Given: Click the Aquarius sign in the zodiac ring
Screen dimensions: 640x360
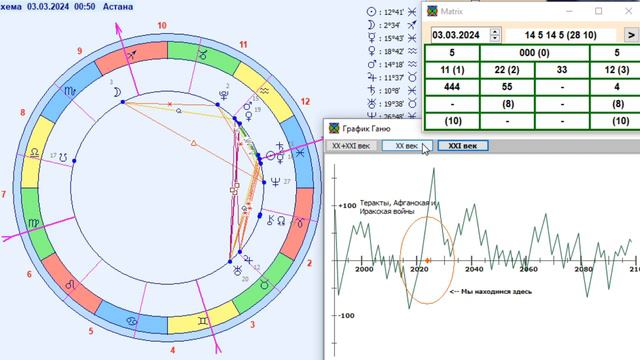Looking at the screenshot, I should (x=264, y=91).
